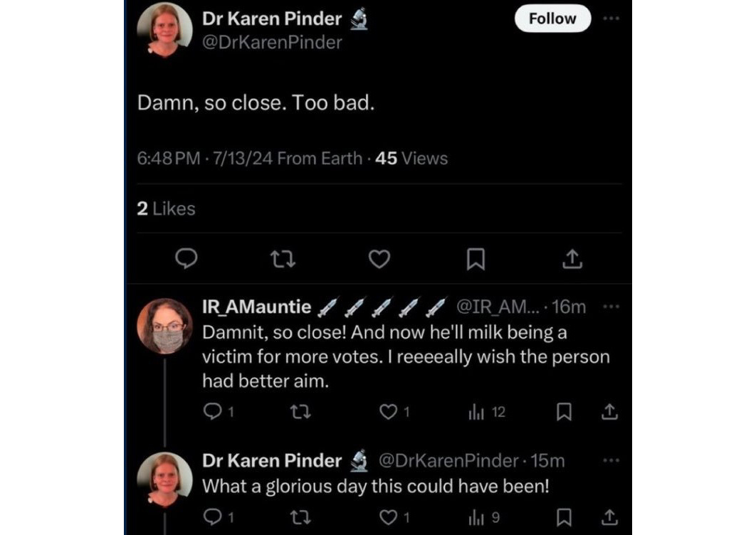Reply to IR_AMauntie's comment

click(211, 412)
